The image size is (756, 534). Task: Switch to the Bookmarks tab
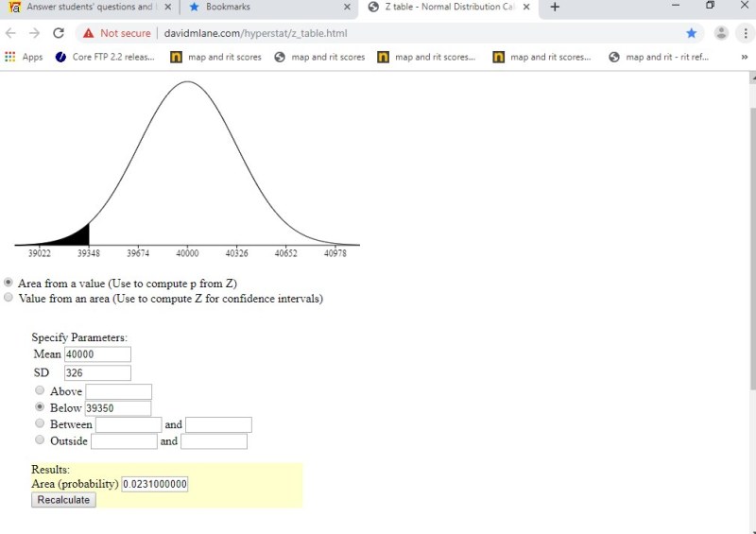click(267, 7)
